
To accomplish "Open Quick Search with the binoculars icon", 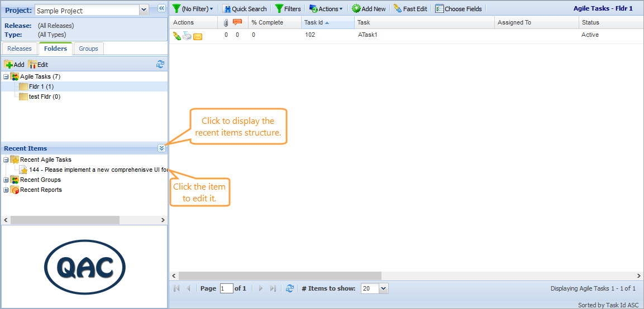I will (x=245, y=9).
